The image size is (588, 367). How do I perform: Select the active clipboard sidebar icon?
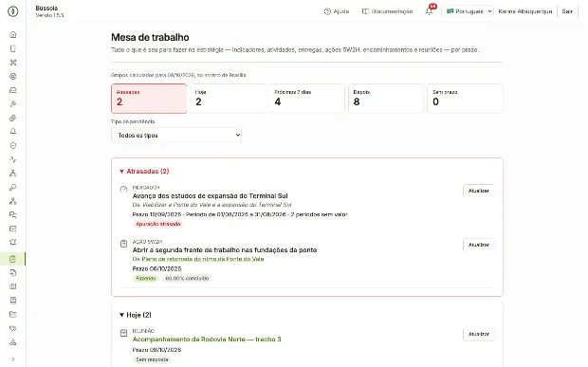(x=12, y=259)
